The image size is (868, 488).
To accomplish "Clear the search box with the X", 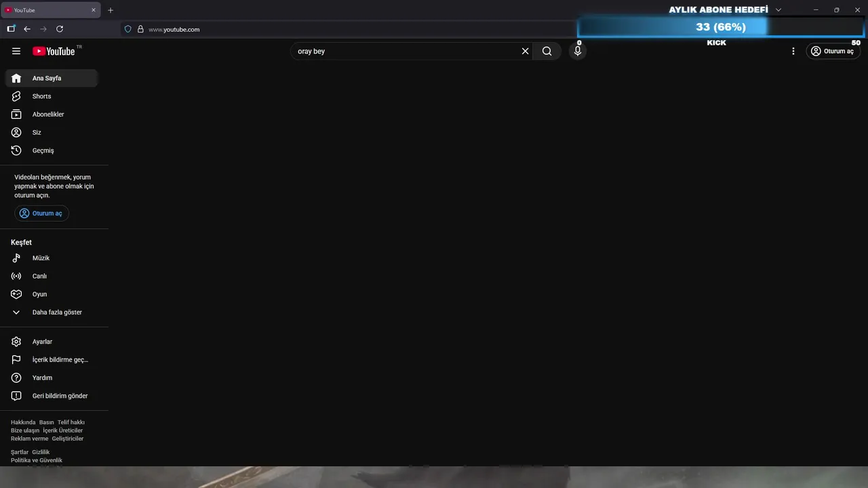I will tap(525, 51).
